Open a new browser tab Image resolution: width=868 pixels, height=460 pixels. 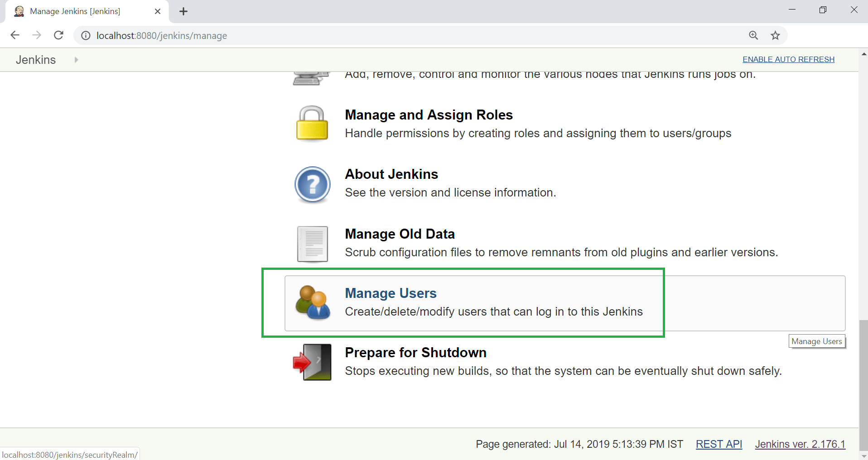tap(183, 11)
